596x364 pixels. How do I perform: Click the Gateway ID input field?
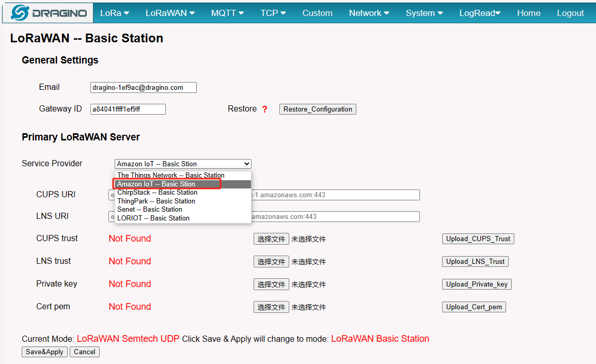(128, 109)
